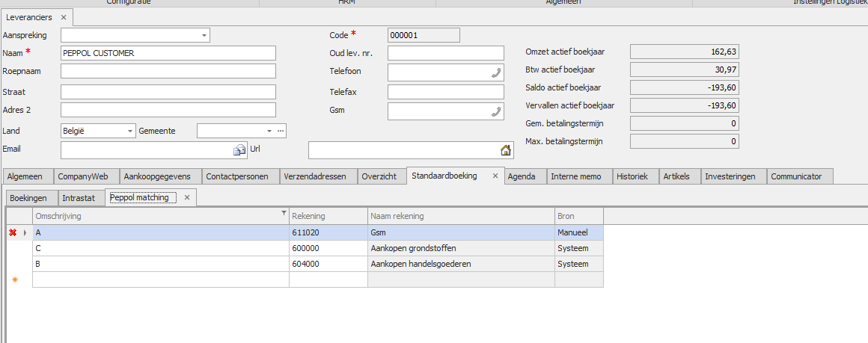
Task: Open the Intrastat subtab
Action: 79,198
